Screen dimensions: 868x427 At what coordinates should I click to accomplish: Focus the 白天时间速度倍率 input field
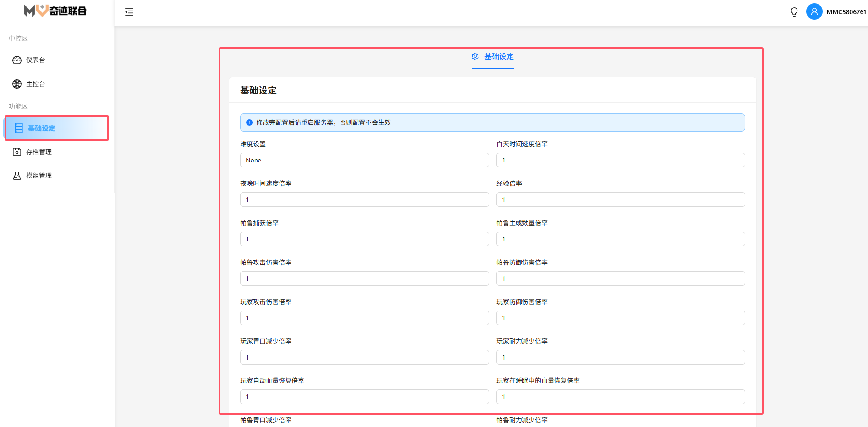[620, 160]
